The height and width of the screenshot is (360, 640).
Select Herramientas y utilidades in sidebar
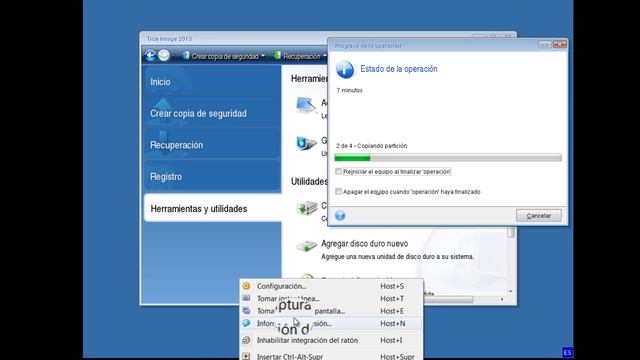(x=213, y=209)
